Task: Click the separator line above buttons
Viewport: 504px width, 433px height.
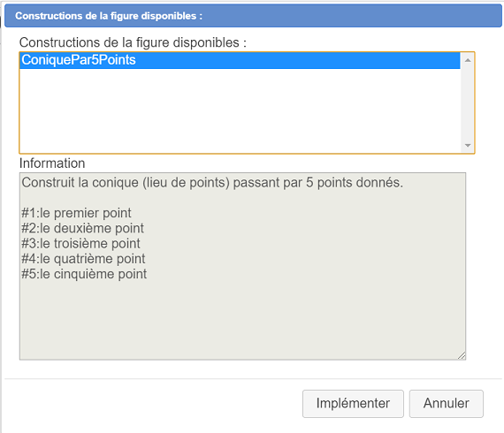Action: click(x=253, y=379)
